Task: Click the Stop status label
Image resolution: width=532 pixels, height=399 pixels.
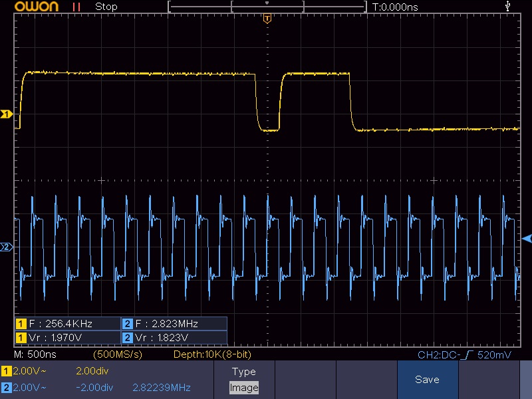Action: click(106, 7)
